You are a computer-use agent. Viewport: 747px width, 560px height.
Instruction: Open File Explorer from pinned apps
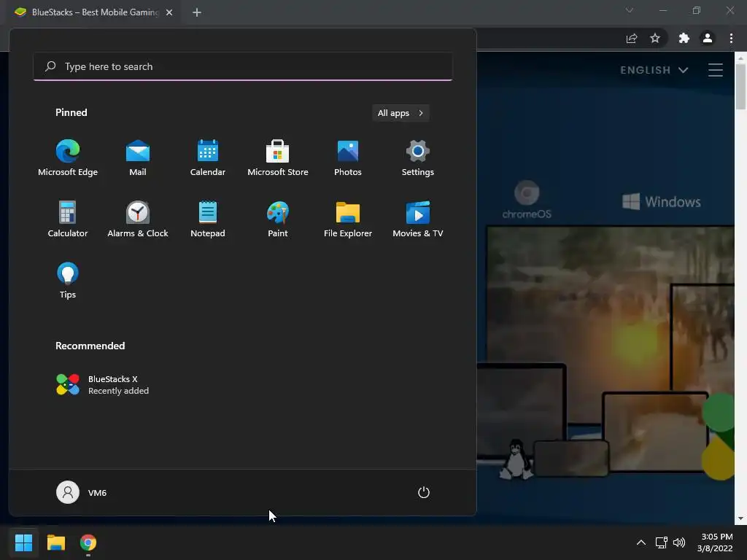tap(348, 219)
